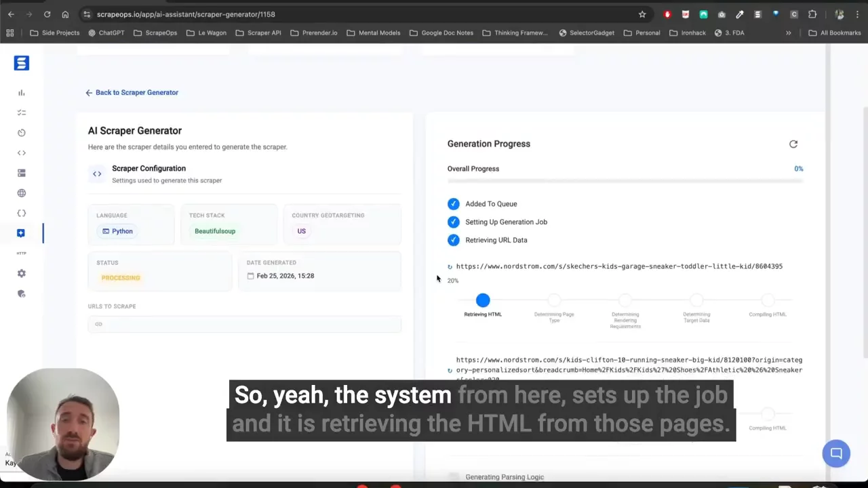Open the chat support bubble
The height and width of the screenshot is (488, 868).
pos(836,453)
